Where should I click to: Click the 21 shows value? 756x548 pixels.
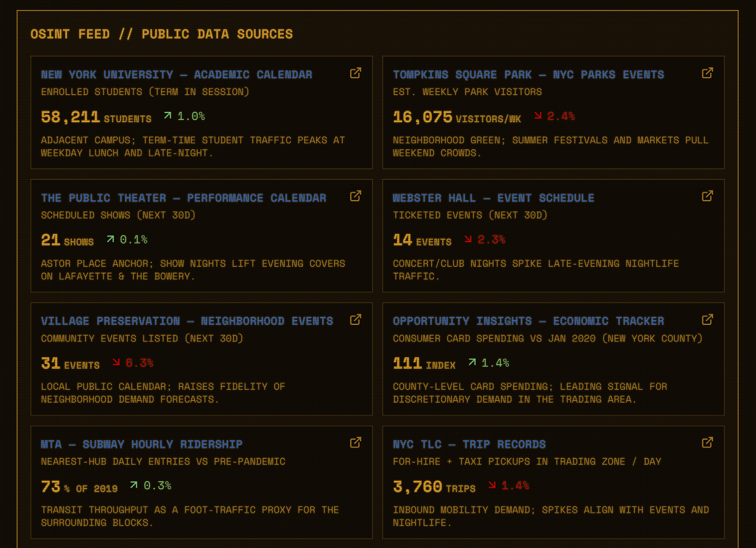pos(67,240)
